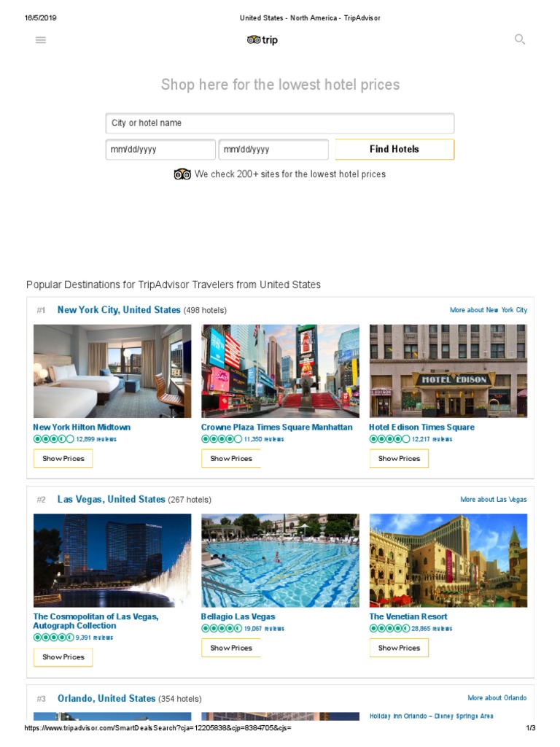Select the check-in mm/dd/yyyy date field
560x747 pixels.
click(x=160, y=150)
